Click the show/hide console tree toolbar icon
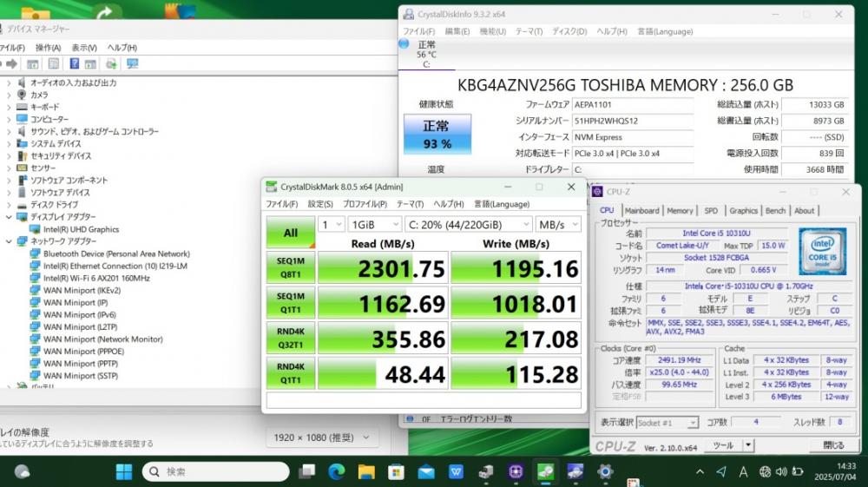This screenshot has width=868, height=487. point(33,64)
